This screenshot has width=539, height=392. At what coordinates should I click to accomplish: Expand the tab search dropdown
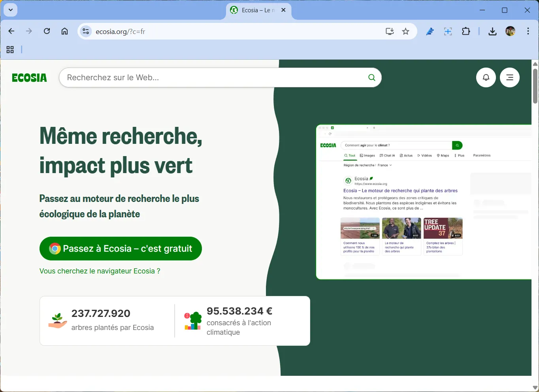(11, 10)
